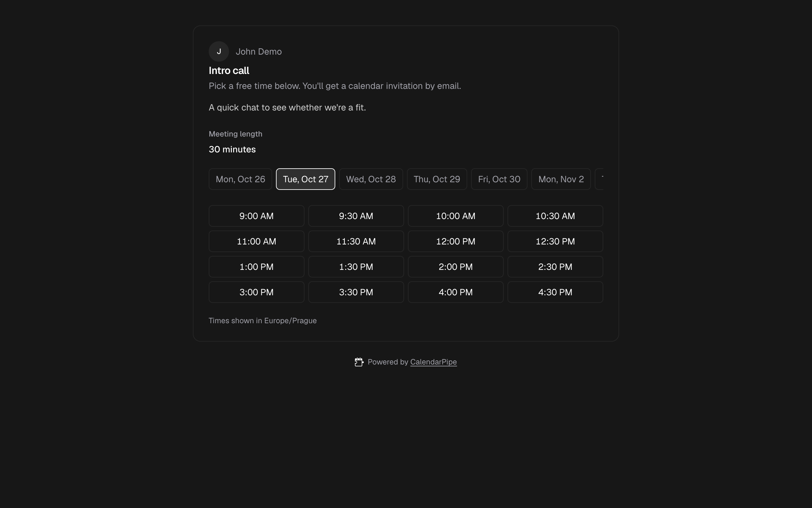Pick the 10:30 AM time slot
Screen dimensions: 812x508
555,216
